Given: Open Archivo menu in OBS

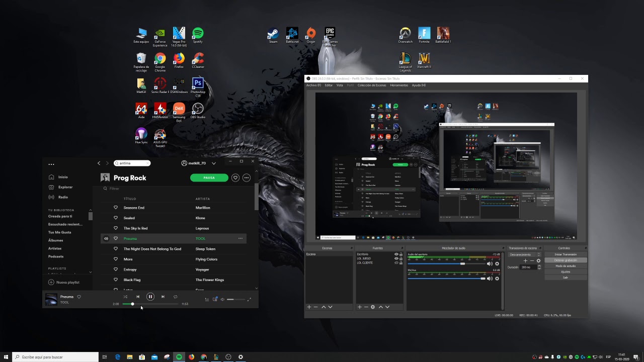Looking at the screenshot, I should (x=313, y=85).
